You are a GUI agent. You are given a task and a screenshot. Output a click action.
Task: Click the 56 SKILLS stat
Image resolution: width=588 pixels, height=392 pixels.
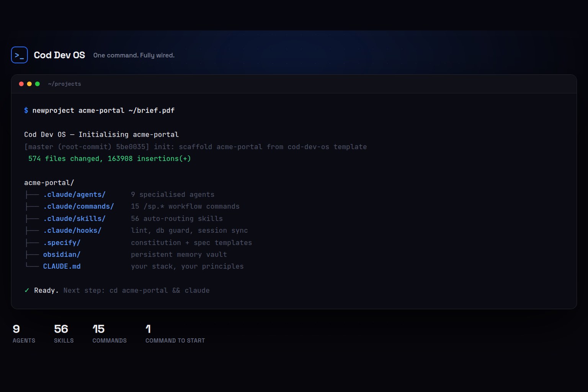coord(64,334)
